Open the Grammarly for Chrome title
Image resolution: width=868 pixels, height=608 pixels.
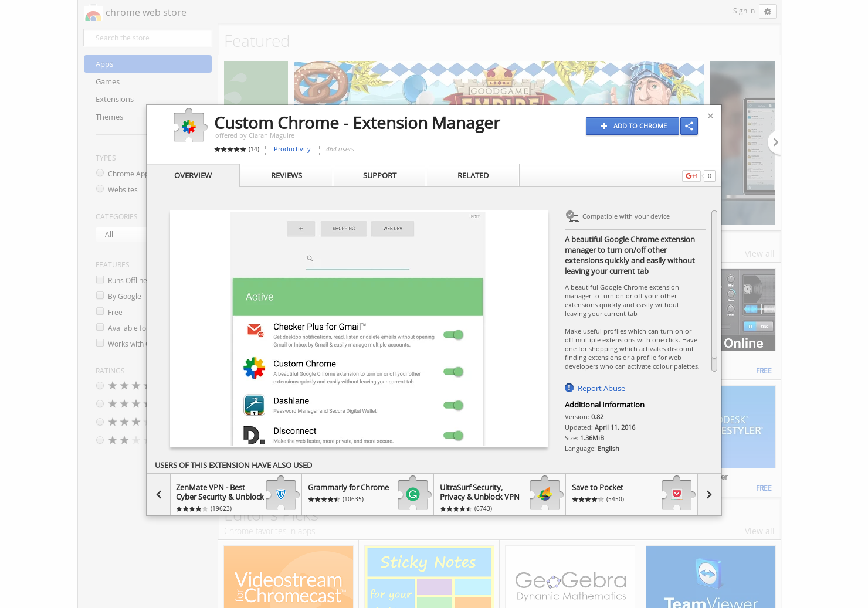(x=348, y=487)
